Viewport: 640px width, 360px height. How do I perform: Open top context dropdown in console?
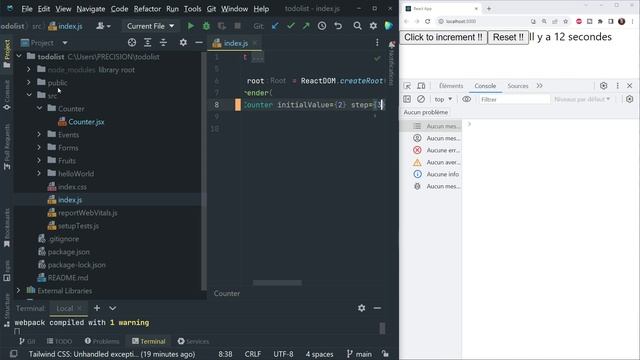pos(443,99)
